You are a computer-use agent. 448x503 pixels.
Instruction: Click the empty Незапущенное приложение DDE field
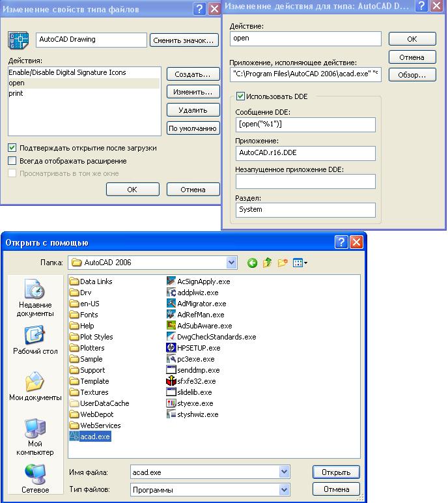coord(305,181)
